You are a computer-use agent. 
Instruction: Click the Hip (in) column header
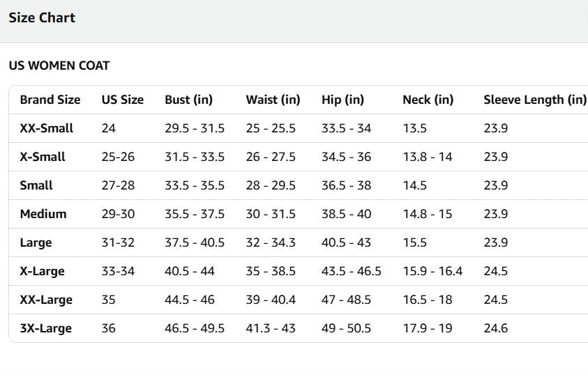[342, 100]
